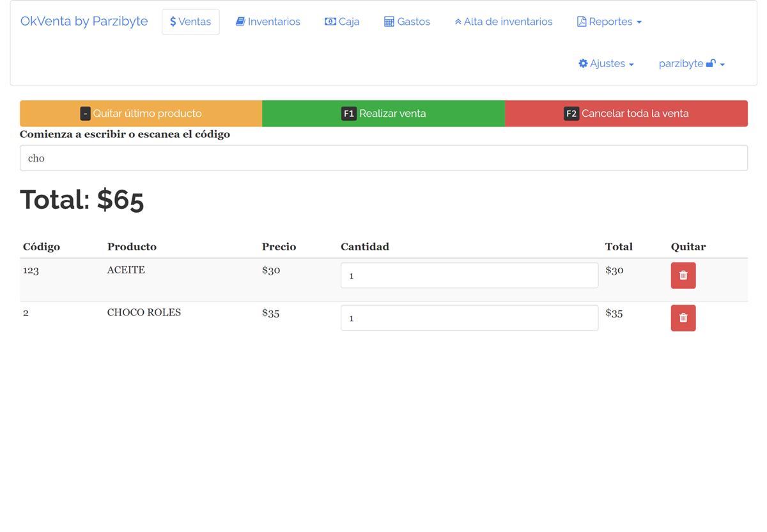Click the ACEITE product name
Viewport: 767px width, 532px height.
pyautogui.click(x=126, y=270)
